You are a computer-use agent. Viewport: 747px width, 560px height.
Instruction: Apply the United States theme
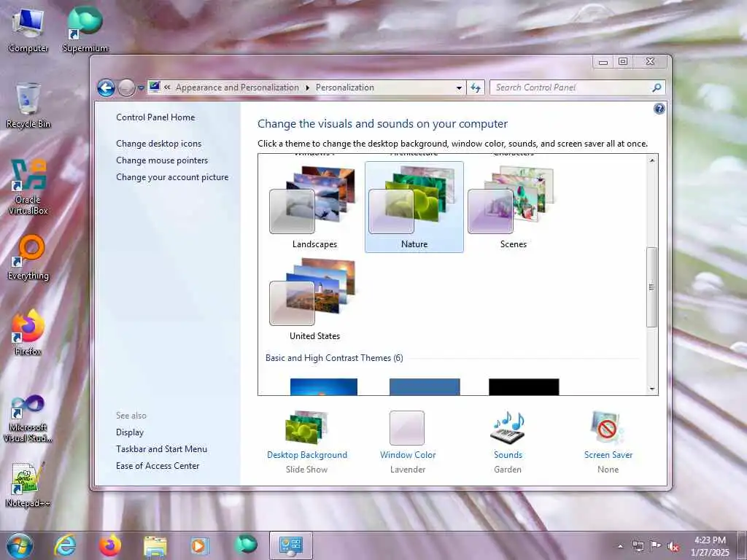tap(314, 299)
